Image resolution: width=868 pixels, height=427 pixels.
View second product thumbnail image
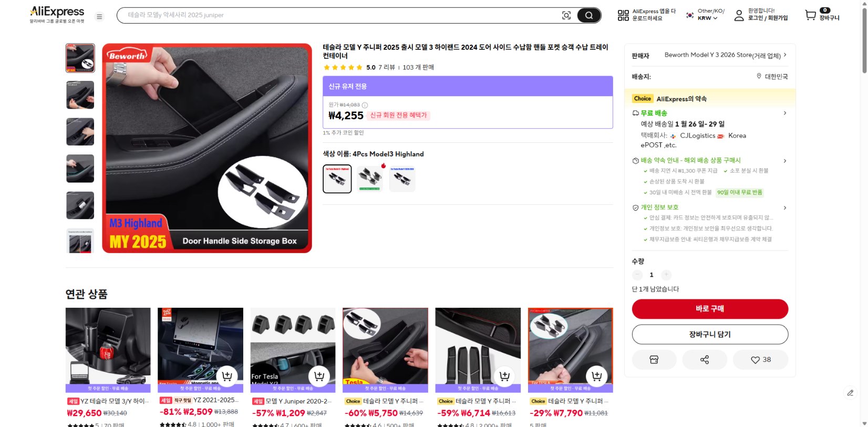pos(80,95)
